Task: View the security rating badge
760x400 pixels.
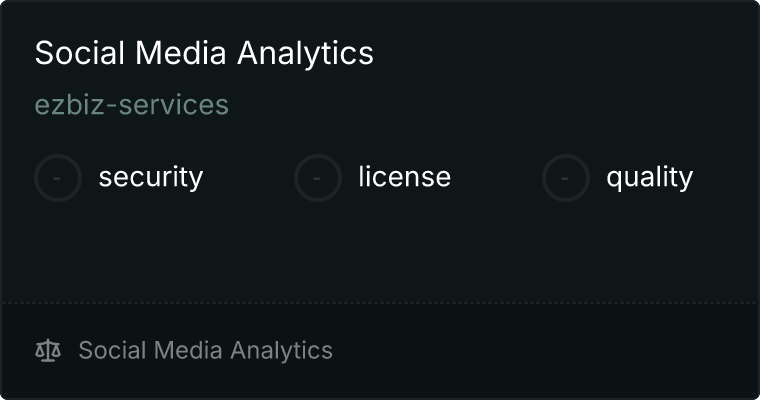Action: point(58,178)
